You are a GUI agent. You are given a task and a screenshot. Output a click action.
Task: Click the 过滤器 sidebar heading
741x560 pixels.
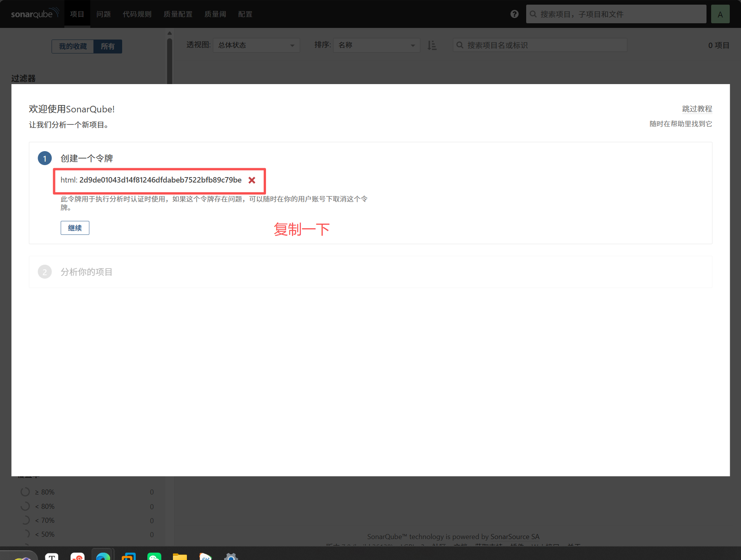tap(23, 79)
